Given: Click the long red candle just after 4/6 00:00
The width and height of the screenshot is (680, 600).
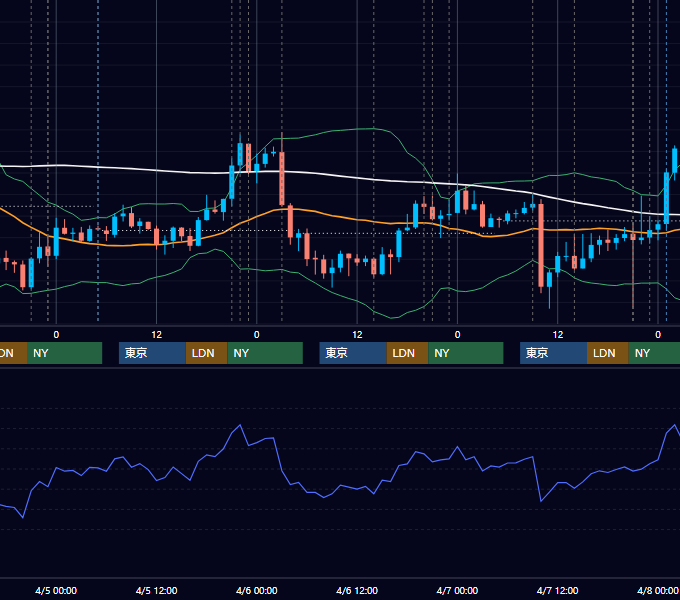Looking at the screenshot, I should [282, 178].
